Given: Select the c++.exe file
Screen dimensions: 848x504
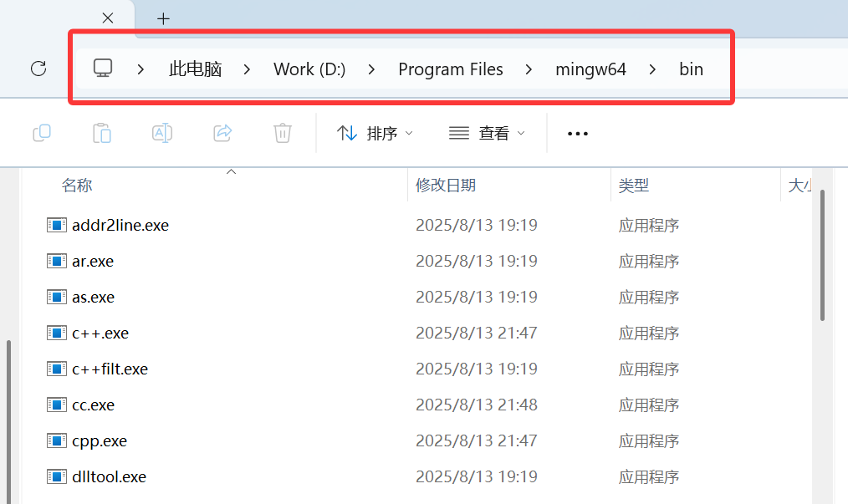Looking at the screenshot, I should (x=100, y=333).
